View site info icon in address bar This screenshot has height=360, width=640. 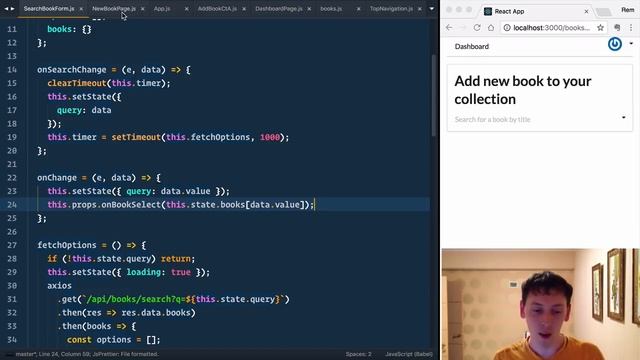tap(507, 27)
